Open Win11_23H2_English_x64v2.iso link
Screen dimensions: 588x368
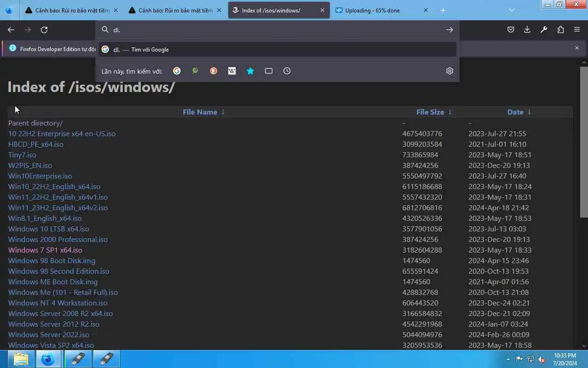[58, 208]
